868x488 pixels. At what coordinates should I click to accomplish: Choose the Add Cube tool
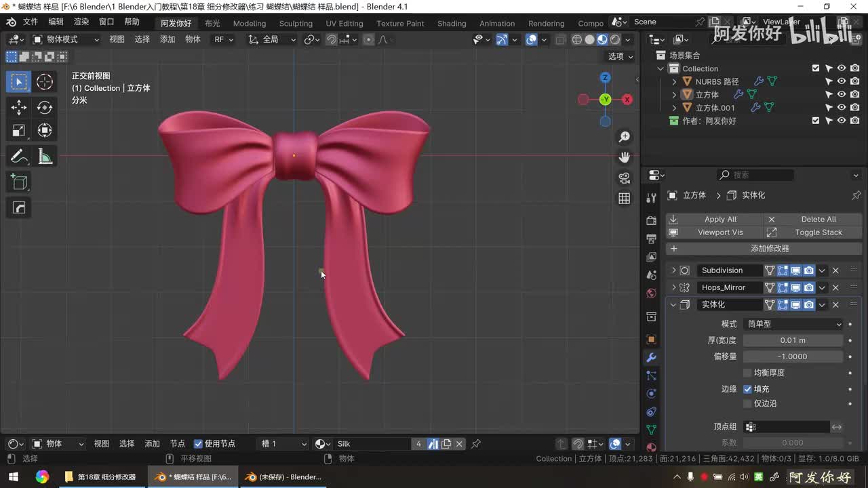19,182
